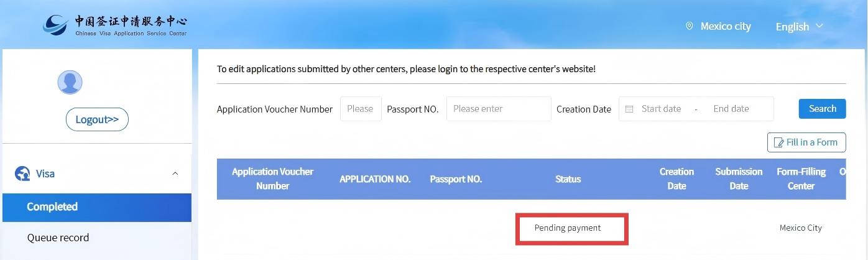Image resolution: width=868 pixels, height=260 pixels.
Task: Collapse the Visa sidebar section
Action: [x=175, y=174]
